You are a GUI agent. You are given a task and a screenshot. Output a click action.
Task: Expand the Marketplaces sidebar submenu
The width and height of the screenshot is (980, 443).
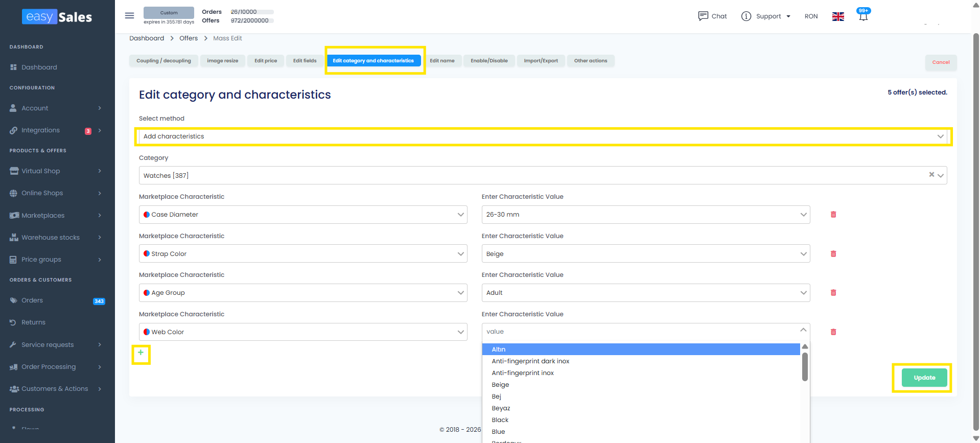click(x=100, y=215)
